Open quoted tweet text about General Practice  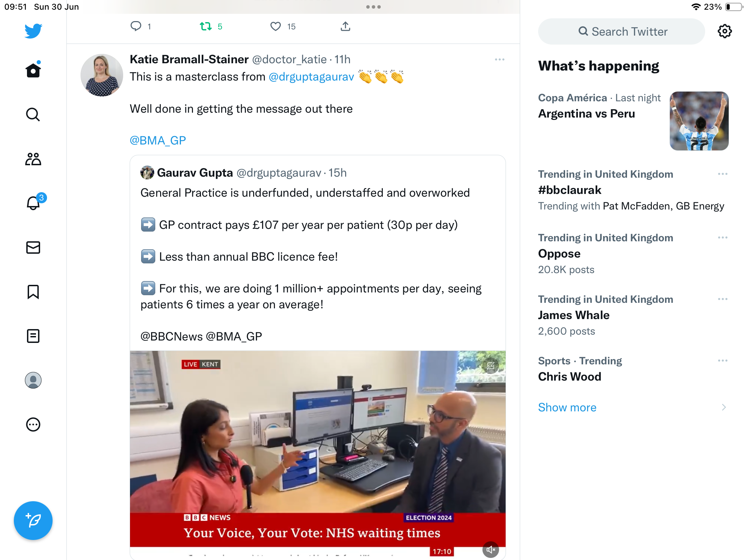coord(305,193)
